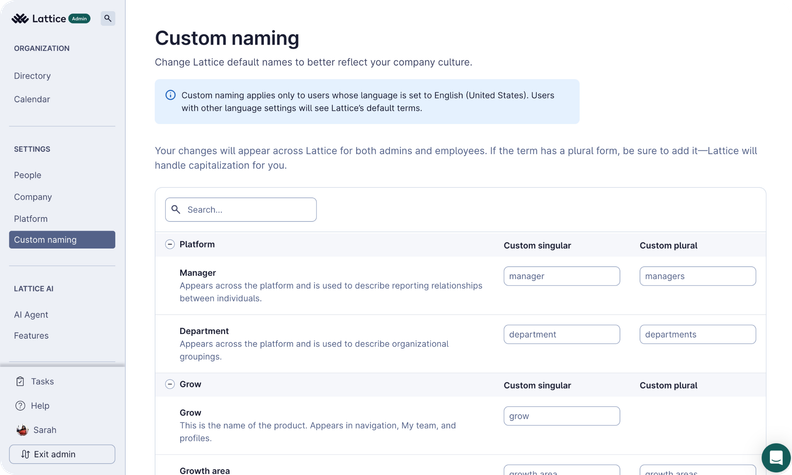Click the Manager description text
792x475 pixels.
click(331, 292)
